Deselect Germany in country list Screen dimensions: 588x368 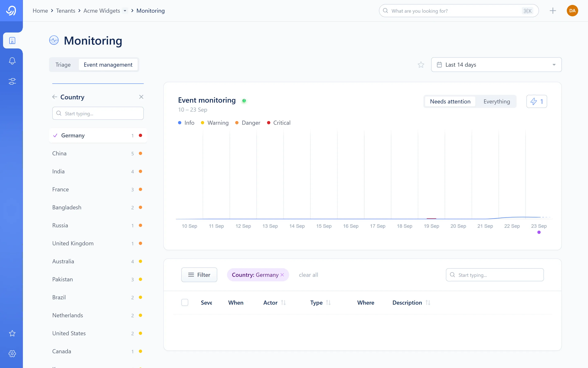[98, 135]
